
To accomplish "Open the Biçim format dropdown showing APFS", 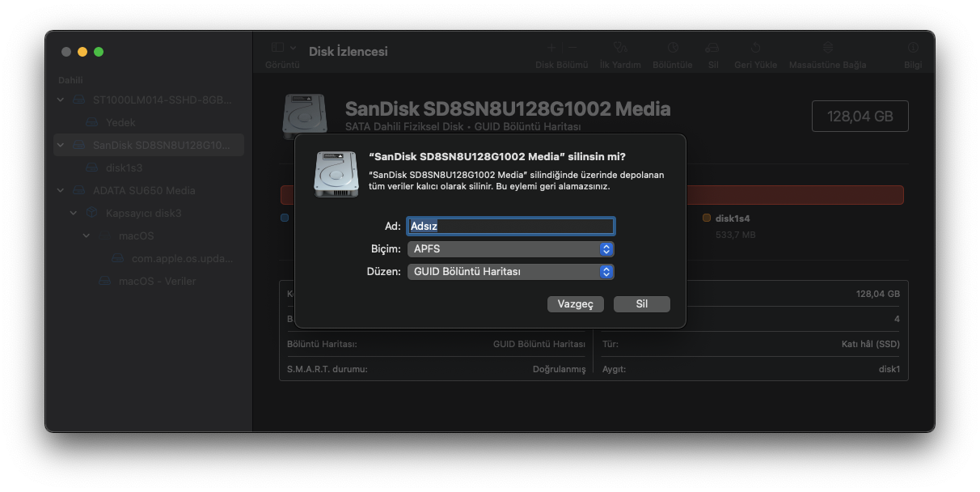I will [x=511, y=249].
